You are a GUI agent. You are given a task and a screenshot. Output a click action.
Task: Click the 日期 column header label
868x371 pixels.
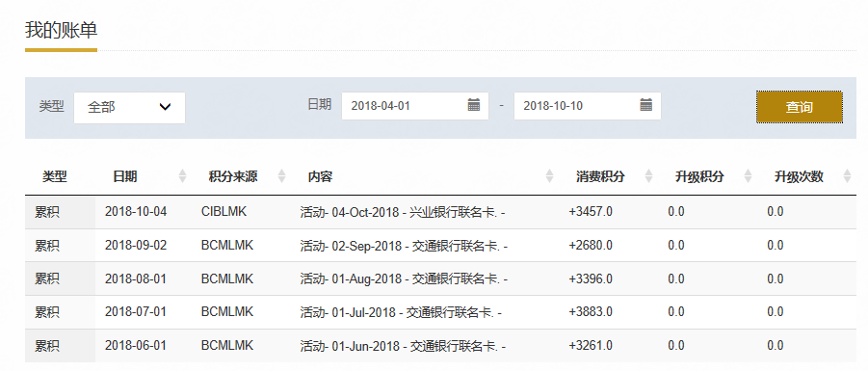[x=125, y=176]
